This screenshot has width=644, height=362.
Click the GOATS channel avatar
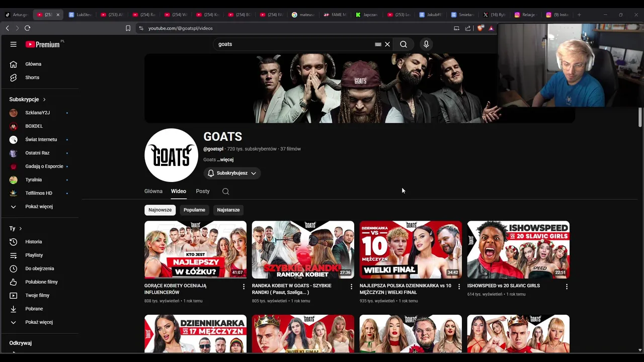click(x=171, y=155)
